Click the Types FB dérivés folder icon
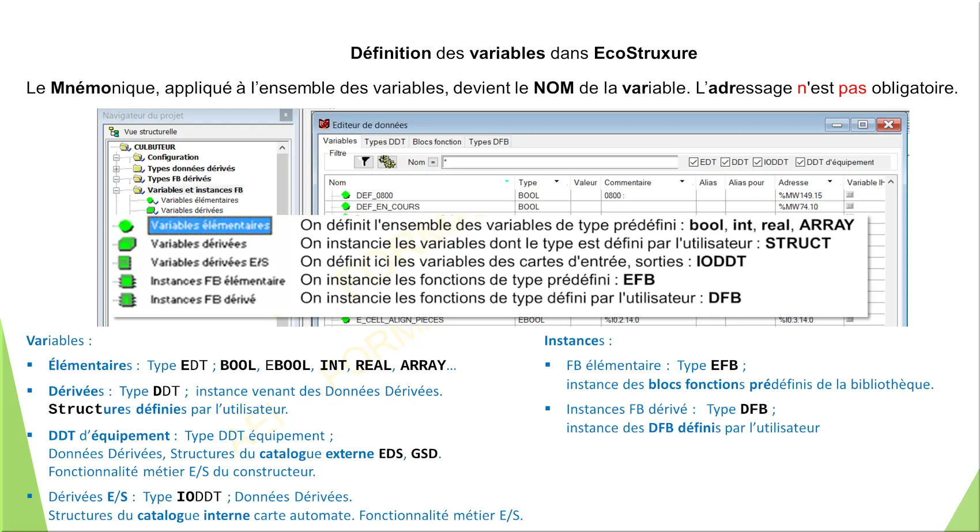The width and height of the screenshot is (980, 532). 138,179
